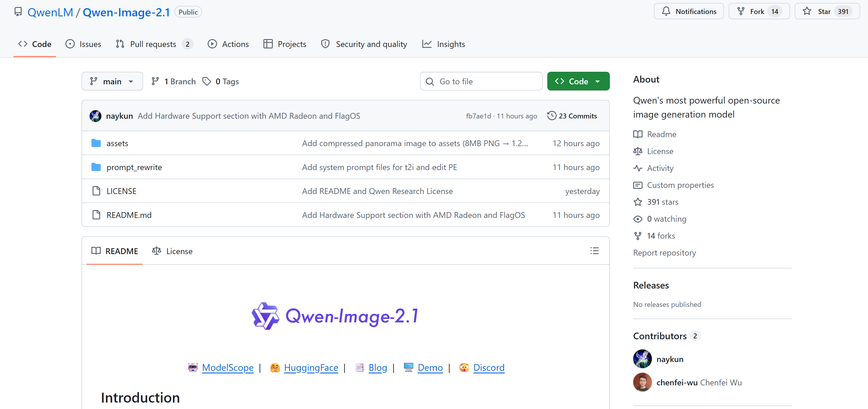Open the Issues tab
This screenshot has width=868, height=409.
(x=83, y=44)
